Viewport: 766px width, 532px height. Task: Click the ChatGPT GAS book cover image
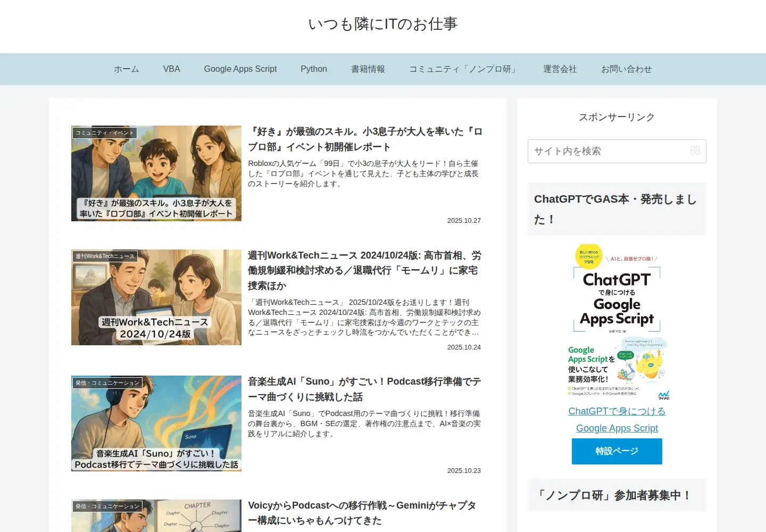[617, 322]
